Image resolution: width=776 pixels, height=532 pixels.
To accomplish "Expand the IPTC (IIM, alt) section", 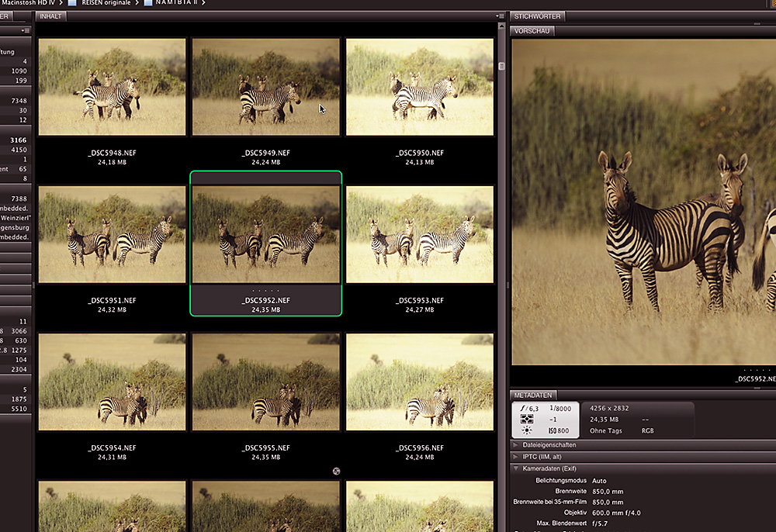I will [516, 457].
